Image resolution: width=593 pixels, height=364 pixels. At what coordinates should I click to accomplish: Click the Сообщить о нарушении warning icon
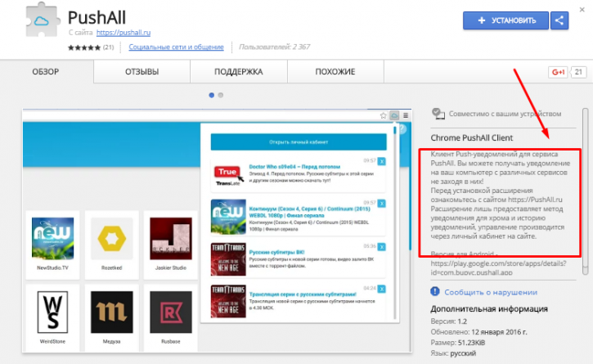coord(435,291)
